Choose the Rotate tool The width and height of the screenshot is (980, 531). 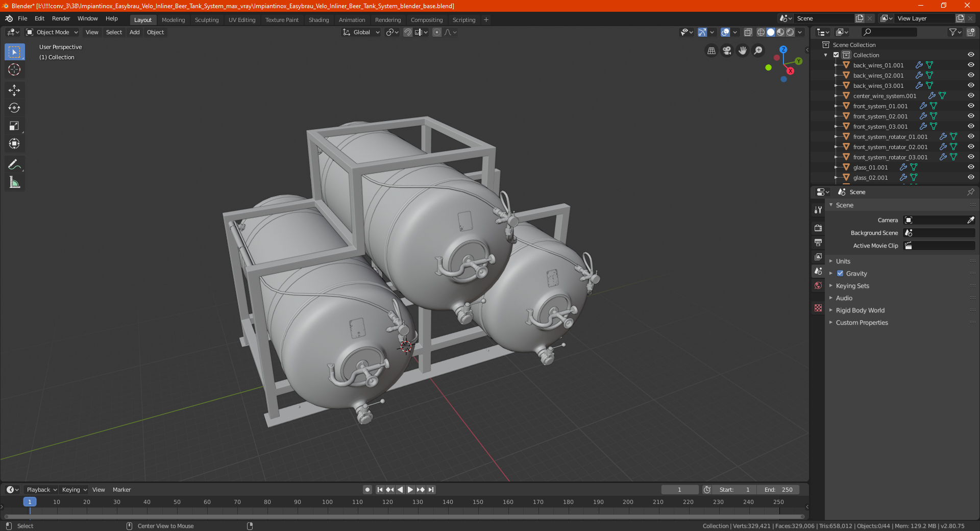[14, 108]
